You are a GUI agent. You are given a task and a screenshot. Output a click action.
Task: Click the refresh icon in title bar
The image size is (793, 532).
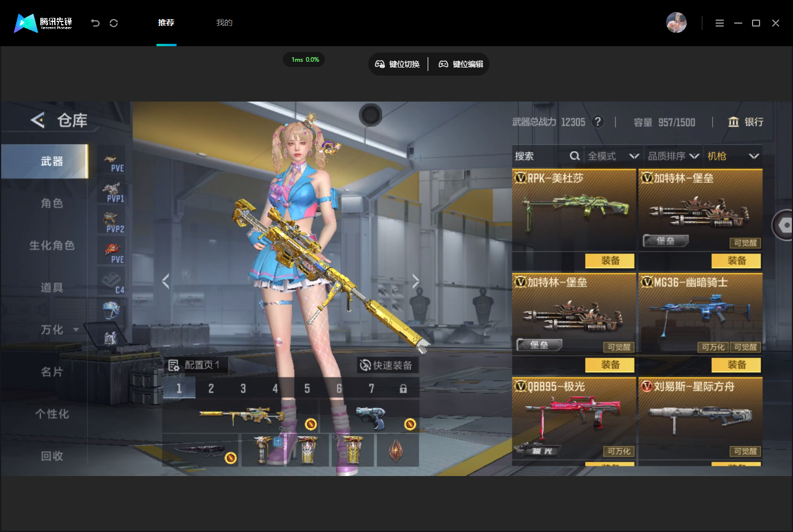[114, 23]
